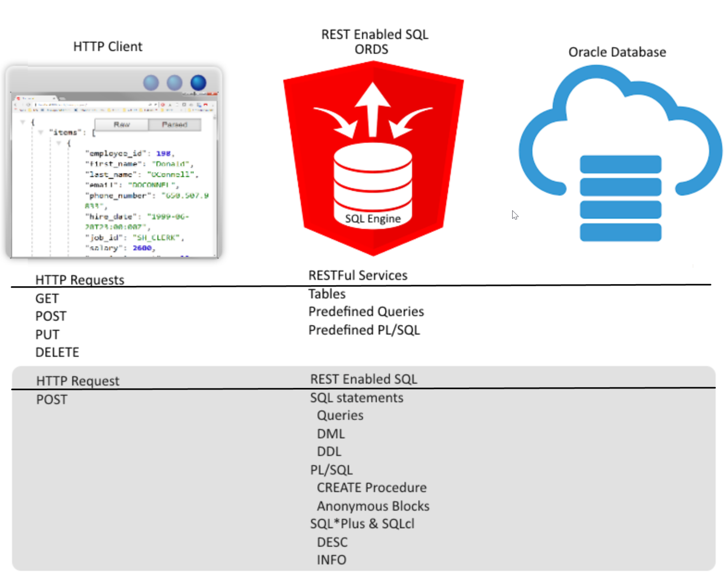The height and width of the screenshot is (584, 728).
Task: Open a new browser tab
Action: (x=62, y=99)
